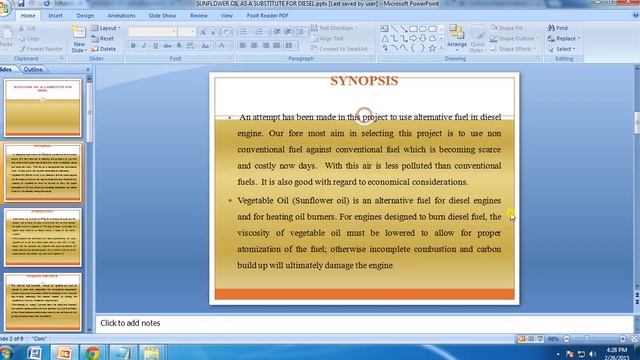Apply numbering to the paragraph
This screenshot has width=640, height=360.
tap(260, 32)
